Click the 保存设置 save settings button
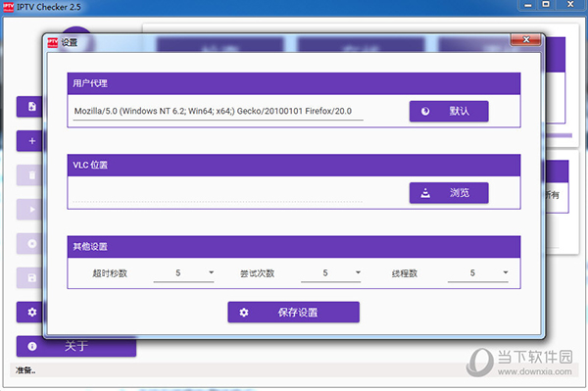Image resolution: width=588 pixels, height=391 pixels. pos(293,312)
